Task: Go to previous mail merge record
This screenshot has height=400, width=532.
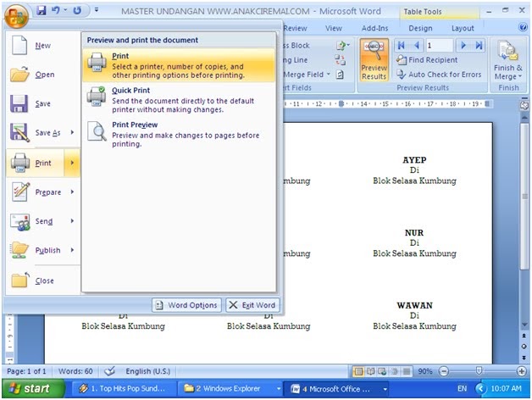Action: 417,45
